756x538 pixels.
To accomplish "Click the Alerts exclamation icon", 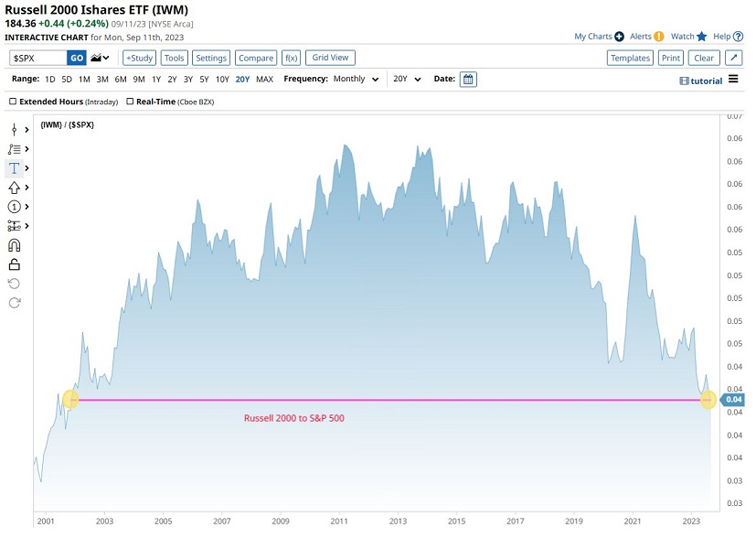I will (658, 37).
